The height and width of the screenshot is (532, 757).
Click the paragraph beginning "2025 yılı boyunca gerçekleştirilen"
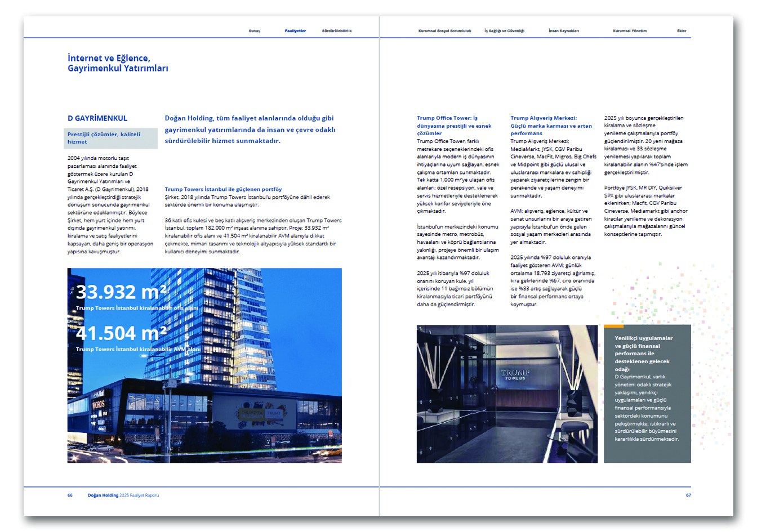click(646, 145)
